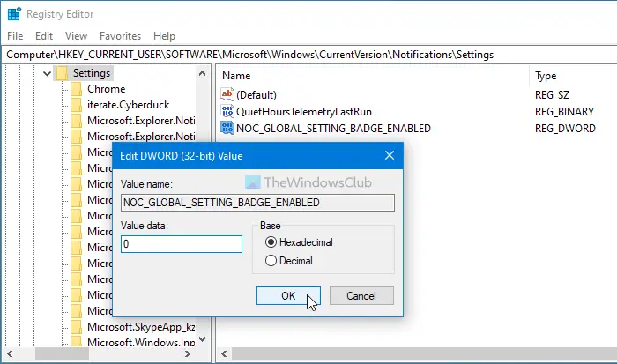Select the Chrome key folder icon
Screen dimensions: 617x364
pyautogui.click(x=77, y=89)
